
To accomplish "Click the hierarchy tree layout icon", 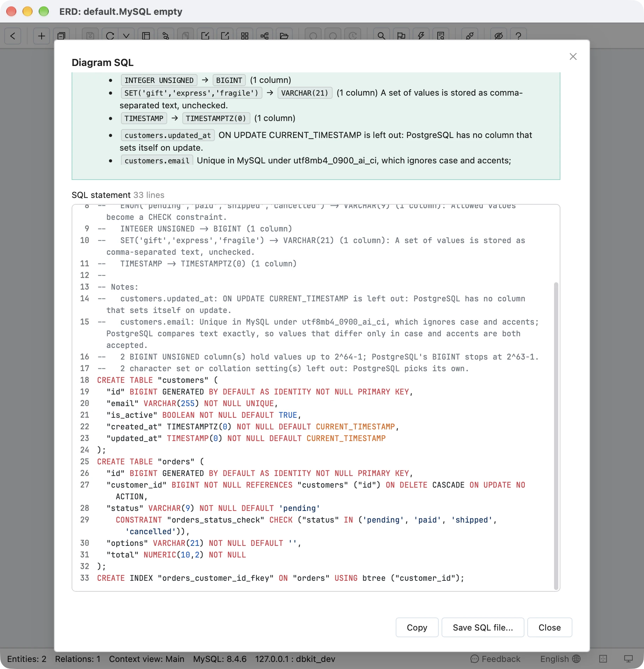I will [x=265, y=36].
